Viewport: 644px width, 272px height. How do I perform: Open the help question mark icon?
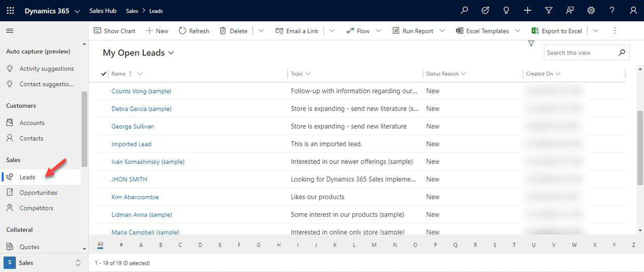click(612, 10)
